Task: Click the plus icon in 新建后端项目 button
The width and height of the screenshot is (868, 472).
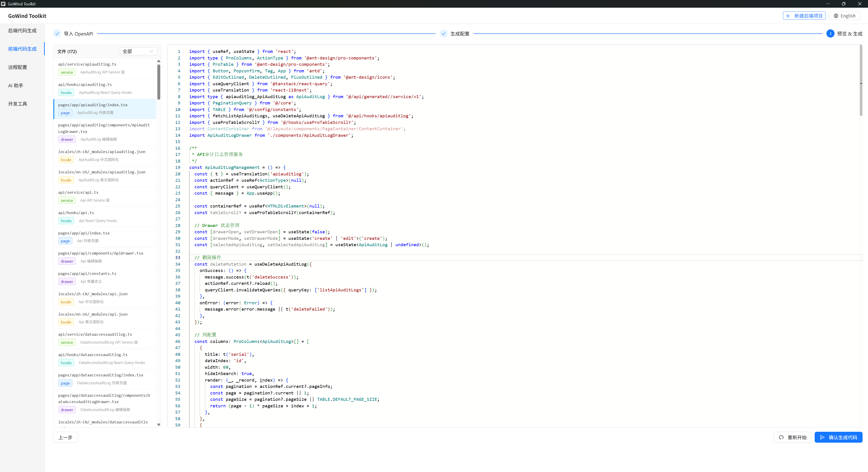Action: tap(788, 16)
